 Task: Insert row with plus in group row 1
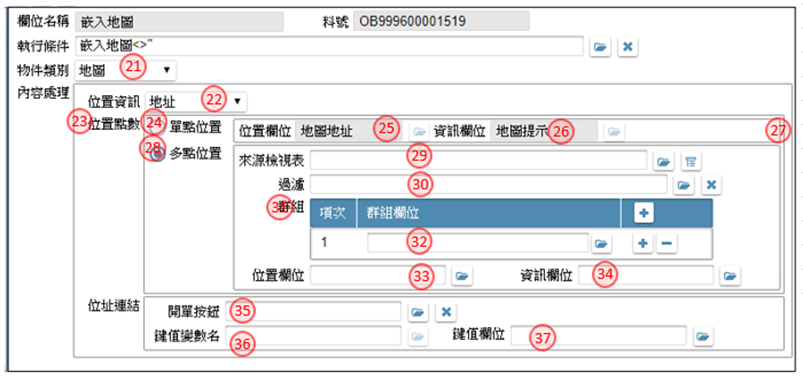(642, 244)
